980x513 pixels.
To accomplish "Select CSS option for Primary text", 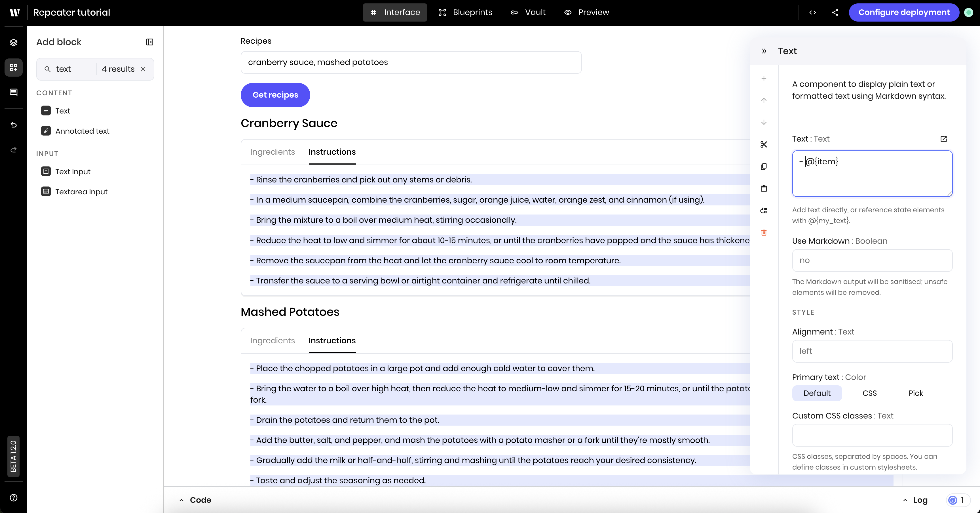I will (x=869, y=393).
